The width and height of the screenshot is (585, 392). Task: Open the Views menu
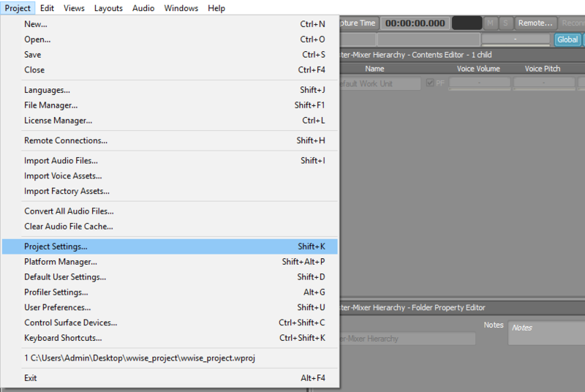[x=74, y=8]
